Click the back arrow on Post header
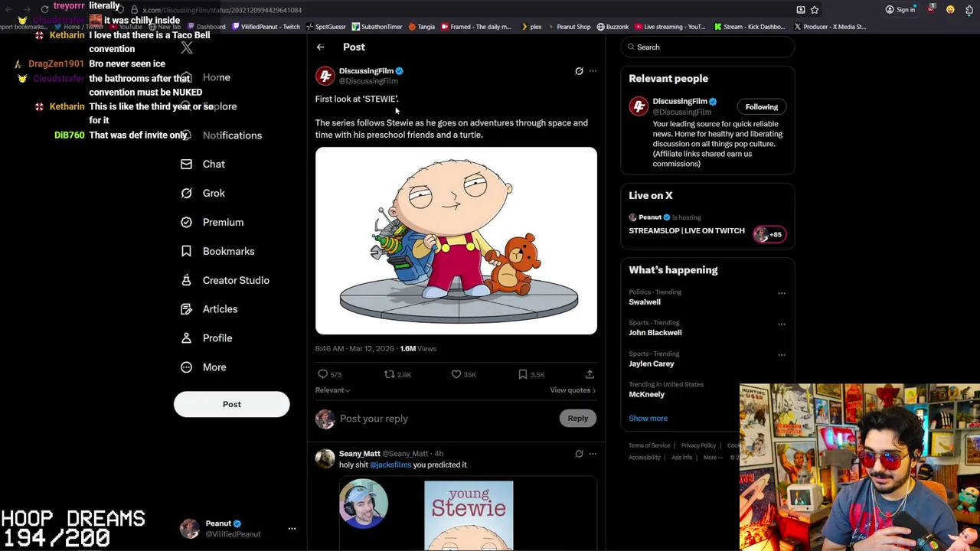 [320, 47]
